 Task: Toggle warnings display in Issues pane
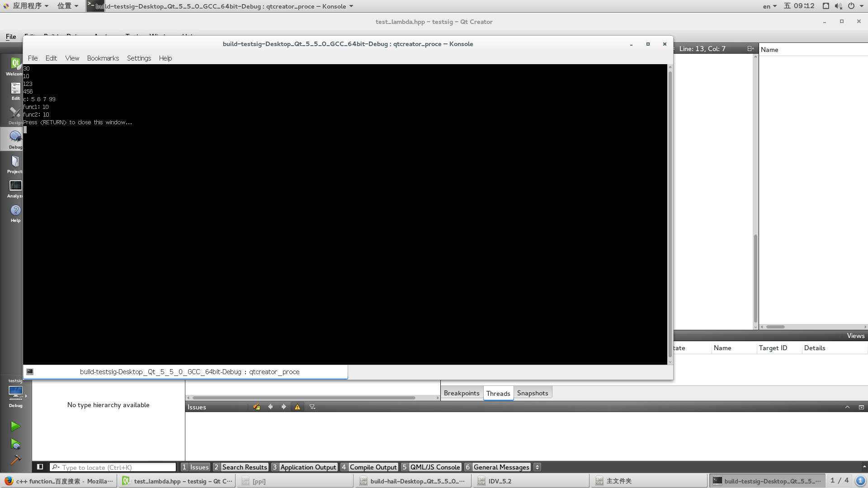click(x=297, y=407)
